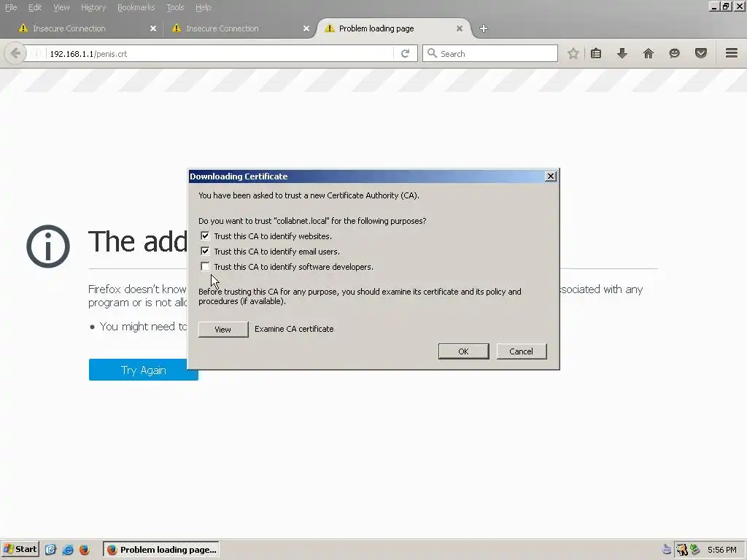
Task: Uncheck Trust this CA to identify email users
Action: tap(205, 251)
